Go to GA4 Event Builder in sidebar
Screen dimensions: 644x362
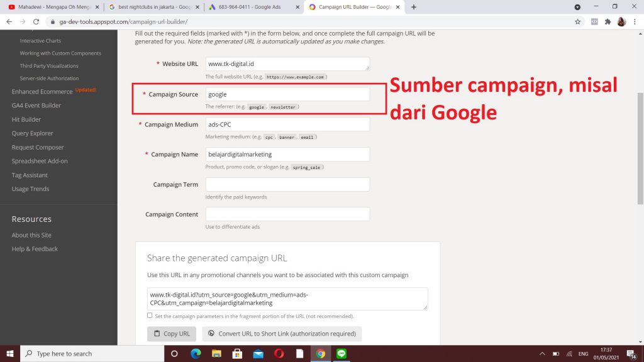click(x=36, y=106)
